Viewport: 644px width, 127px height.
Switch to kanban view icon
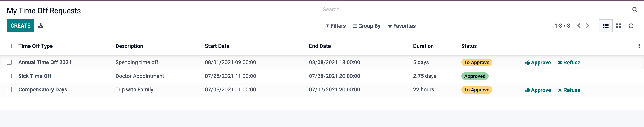(618, 26)
